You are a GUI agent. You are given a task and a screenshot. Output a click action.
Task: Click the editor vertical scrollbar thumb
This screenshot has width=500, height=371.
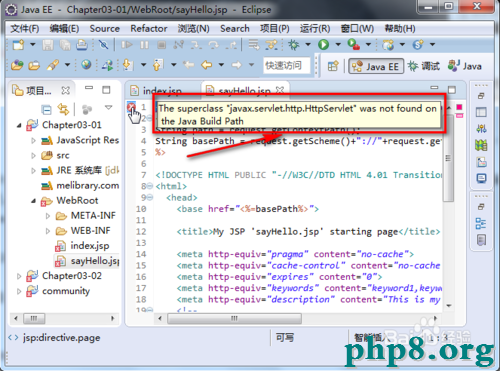click(448, 157)
